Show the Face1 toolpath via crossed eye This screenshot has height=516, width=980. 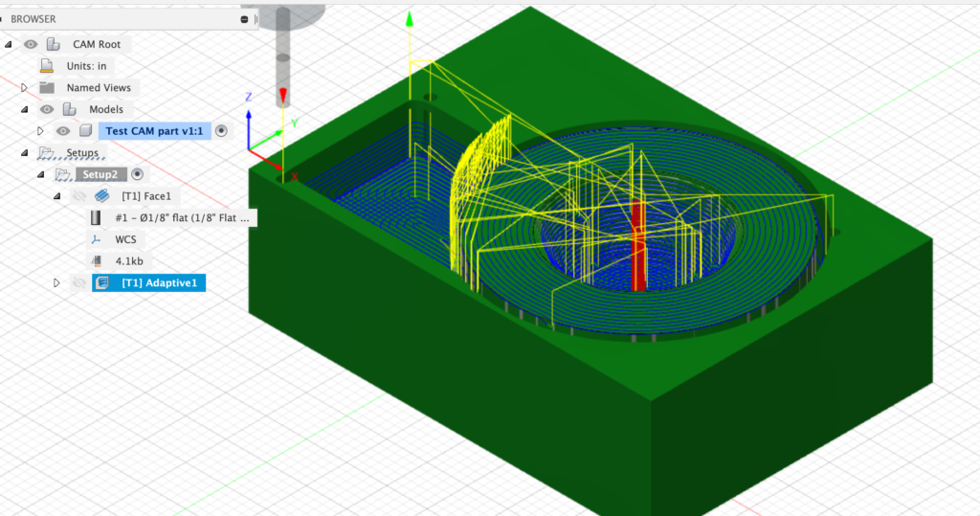coord(79,196)
